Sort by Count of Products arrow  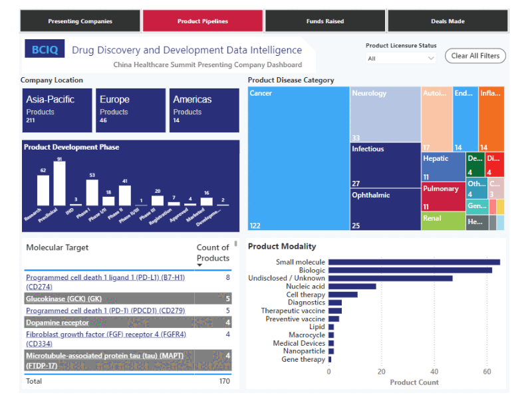199,265
